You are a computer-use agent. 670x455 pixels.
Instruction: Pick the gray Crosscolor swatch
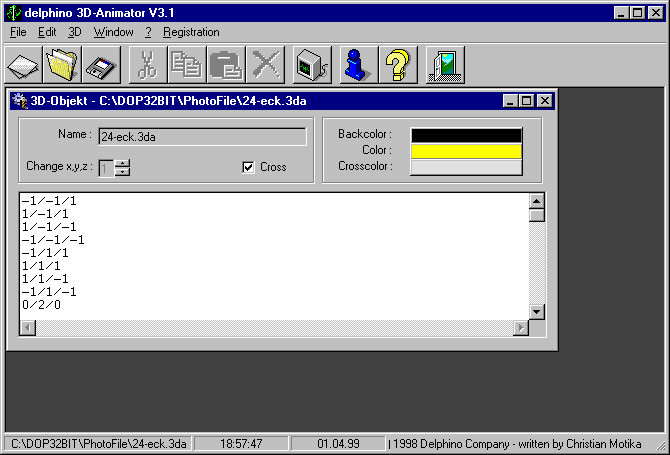[466, 167]
